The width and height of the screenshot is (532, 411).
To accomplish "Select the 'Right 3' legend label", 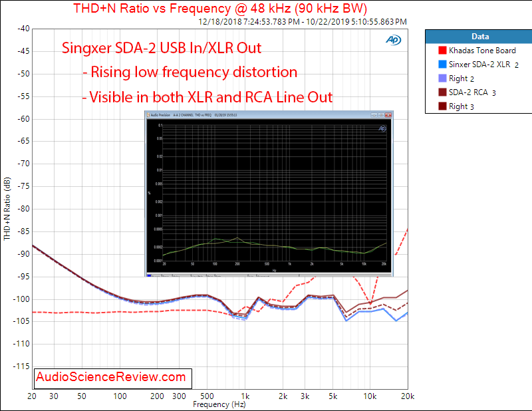I will click(462, 106).
